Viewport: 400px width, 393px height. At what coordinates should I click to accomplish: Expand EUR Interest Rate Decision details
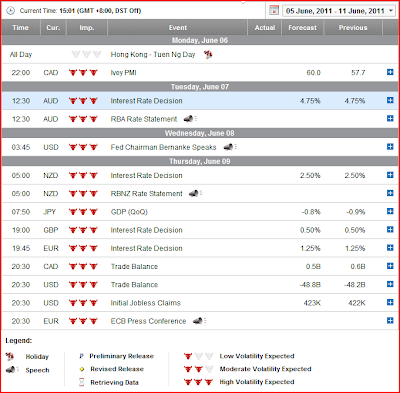pos(390,248)
